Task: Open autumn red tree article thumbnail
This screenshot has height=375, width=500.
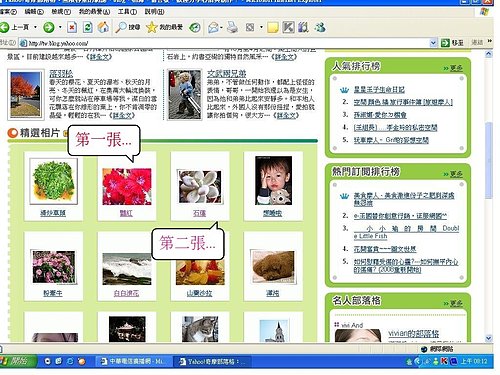Action: 26,94
